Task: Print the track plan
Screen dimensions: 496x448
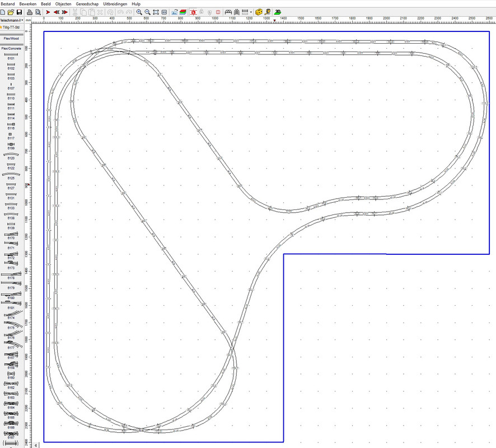Action: (x=30, y=12)
